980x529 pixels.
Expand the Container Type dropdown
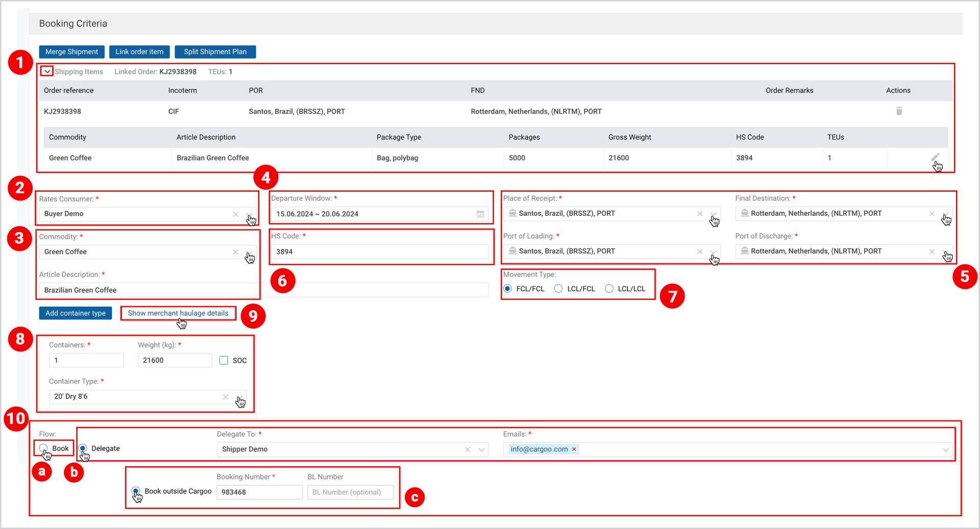click(239, 397)
